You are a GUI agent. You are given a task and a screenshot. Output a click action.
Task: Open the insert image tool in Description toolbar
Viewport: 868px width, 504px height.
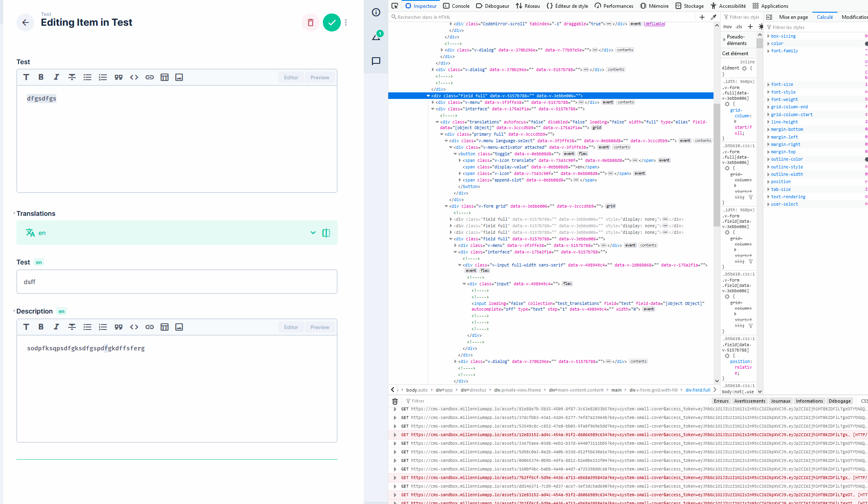coord(179,327)
